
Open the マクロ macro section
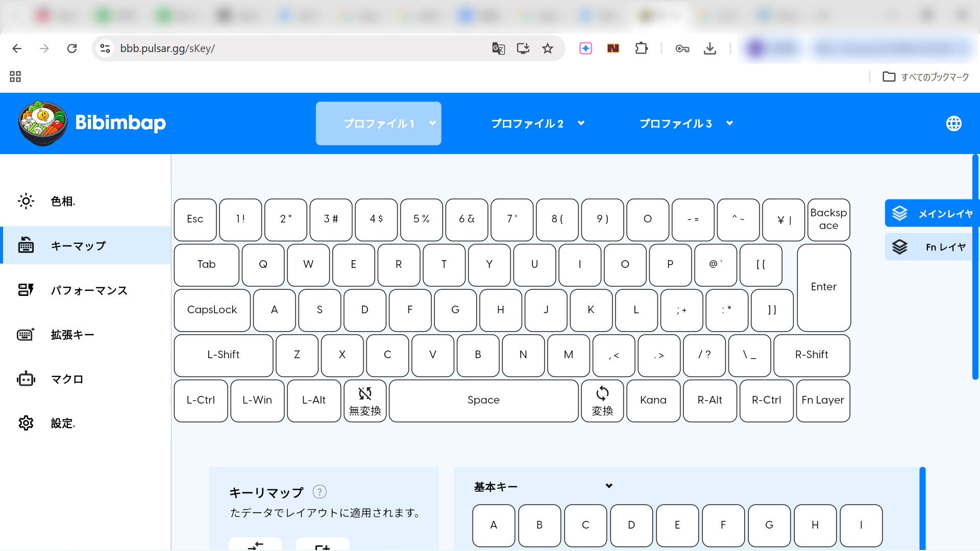(66, 379)
